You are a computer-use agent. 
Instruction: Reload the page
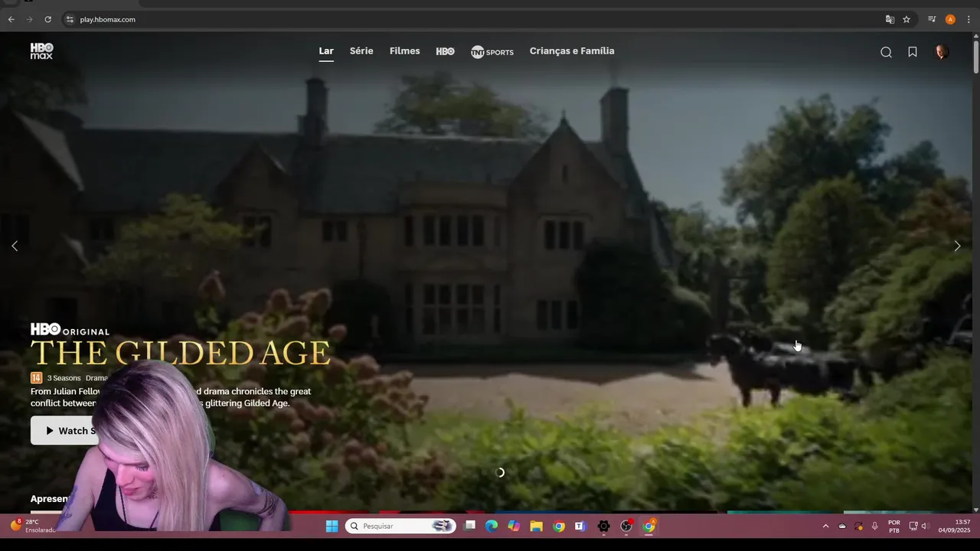47,19
